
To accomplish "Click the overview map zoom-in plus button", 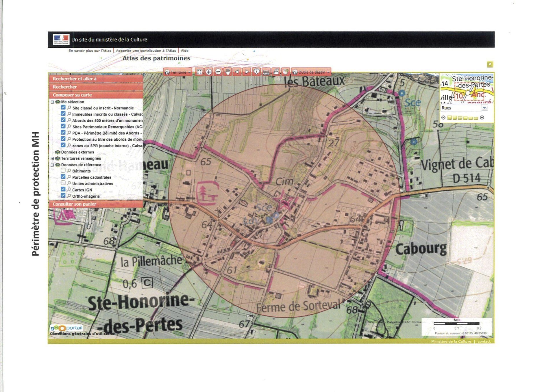I will pyautogui.click(x=482, y=118).
